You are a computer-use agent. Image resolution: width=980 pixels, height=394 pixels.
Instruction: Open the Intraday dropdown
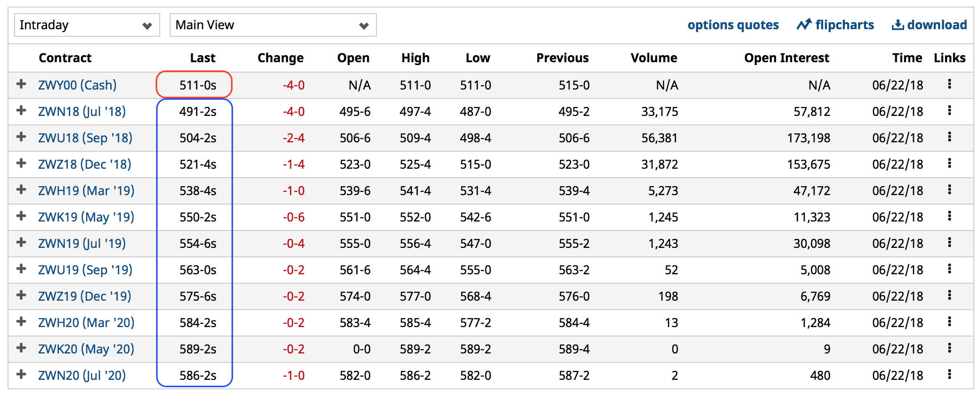87,25
